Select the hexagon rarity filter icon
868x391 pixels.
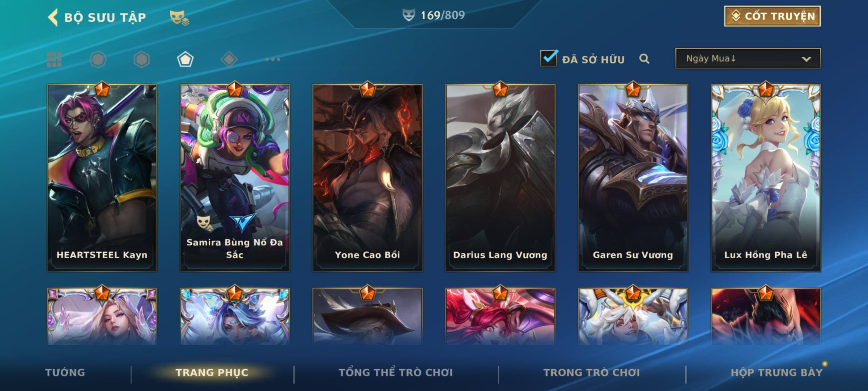141,59
